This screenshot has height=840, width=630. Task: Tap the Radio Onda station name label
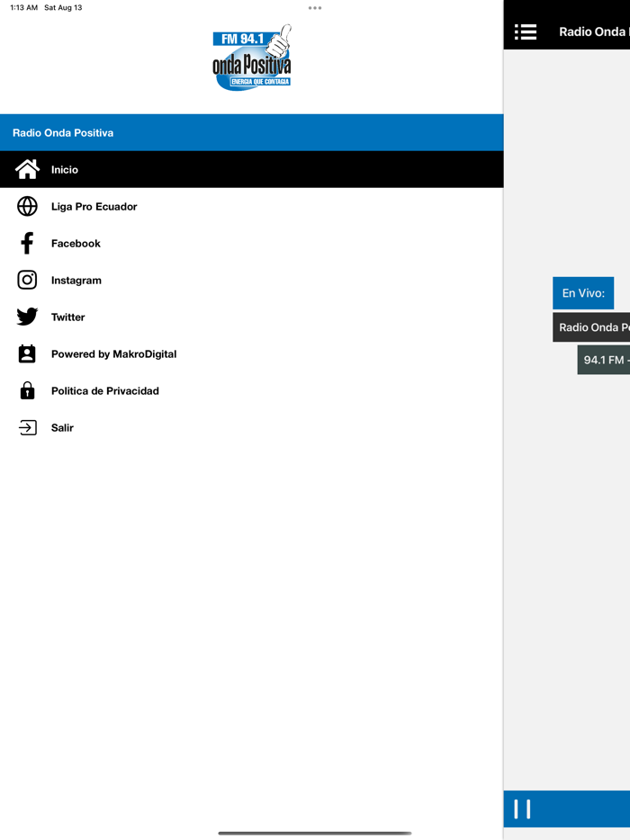(x=591, y=327)
